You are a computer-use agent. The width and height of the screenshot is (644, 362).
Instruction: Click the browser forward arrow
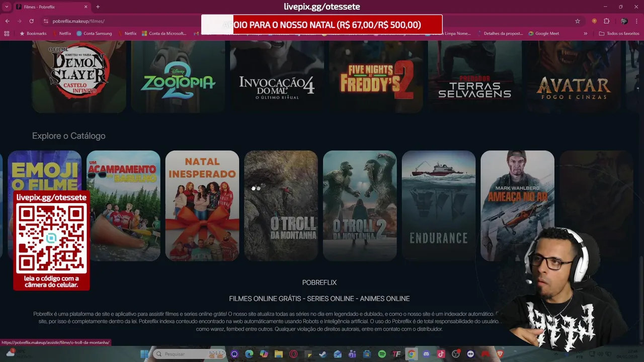19,21
